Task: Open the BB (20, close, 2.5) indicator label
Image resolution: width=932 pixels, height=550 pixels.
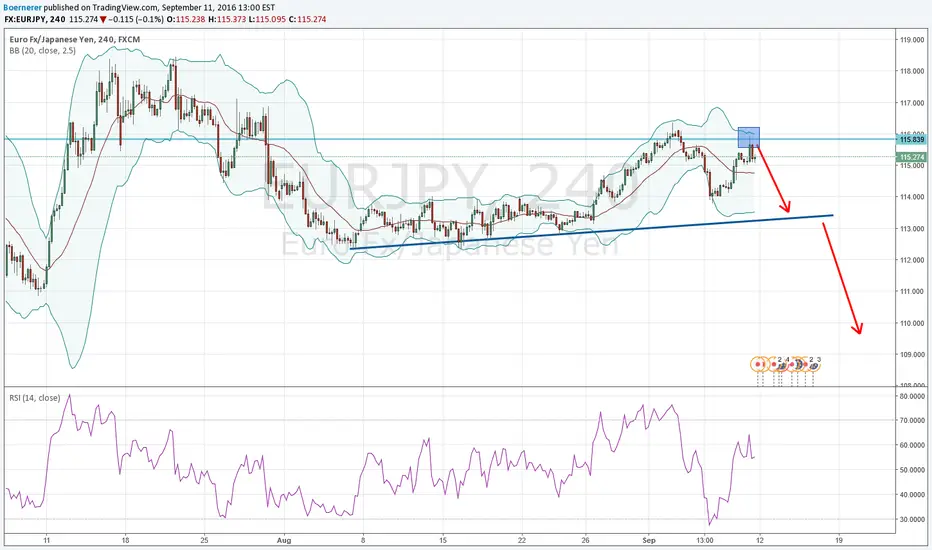Action: click(x=43, y=51)
